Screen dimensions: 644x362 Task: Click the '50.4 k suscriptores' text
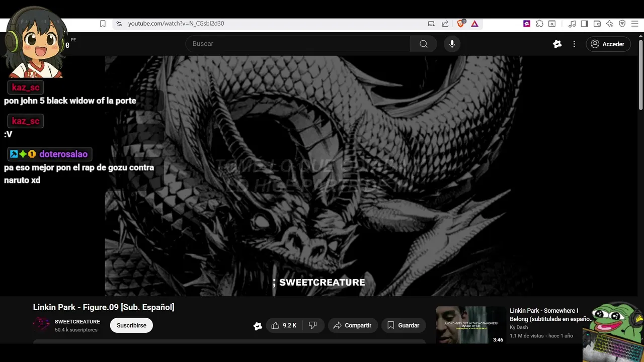click(76, 330)
